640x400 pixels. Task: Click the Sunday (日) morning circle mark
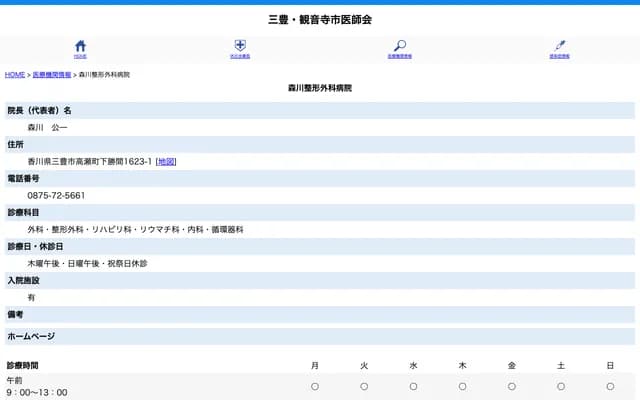[610, 386]
